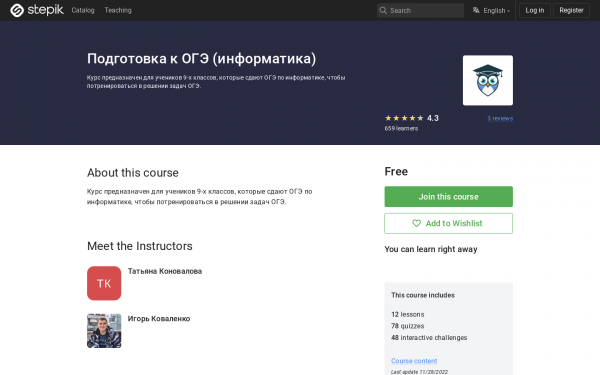The width and height of the screenshot is (600, 375).
Task: Open the Teaching menu item
Action: 118,10
